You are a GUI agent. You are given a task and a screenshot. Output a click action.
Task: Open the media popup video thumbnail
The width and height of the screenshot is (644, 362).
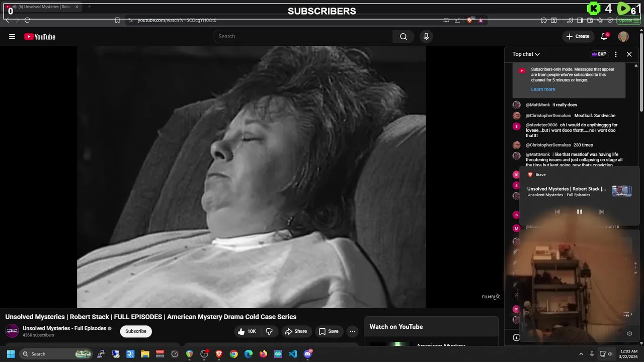tap(622, 191)
